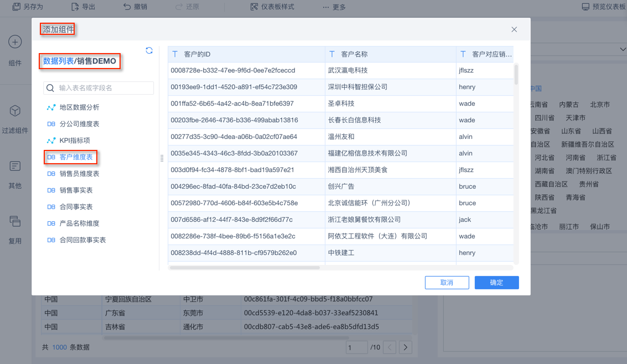Open the 更多 menu in the toolbar
Viewport: 627px width, 364px height.
[334, 7]
